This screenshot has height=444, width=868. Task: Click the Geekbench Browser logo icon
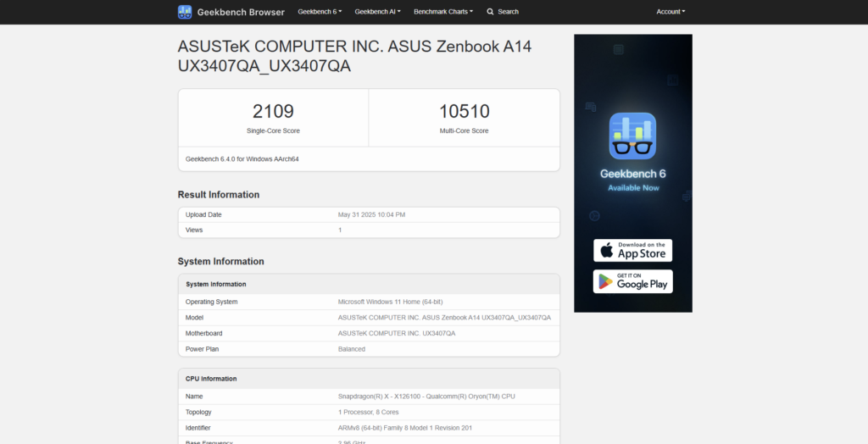click(185, 12)
